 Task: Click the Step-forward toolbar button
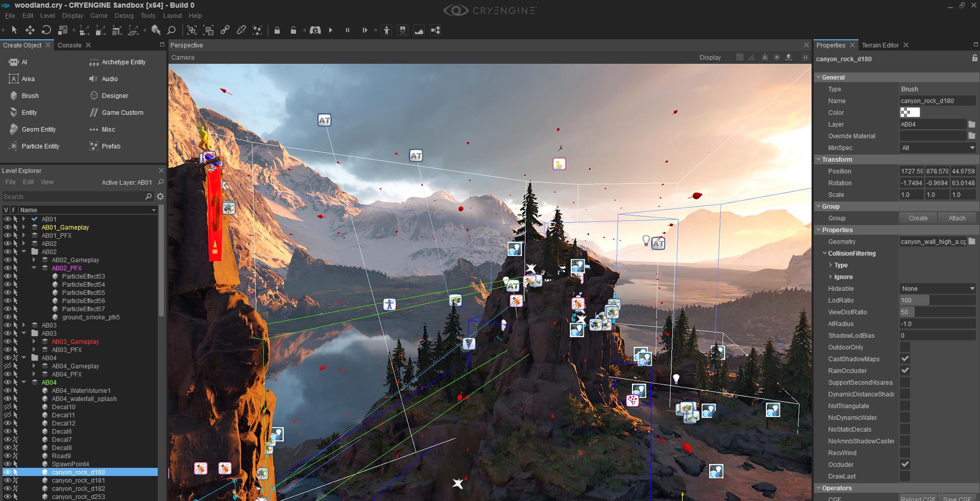(x=364, y=30)
